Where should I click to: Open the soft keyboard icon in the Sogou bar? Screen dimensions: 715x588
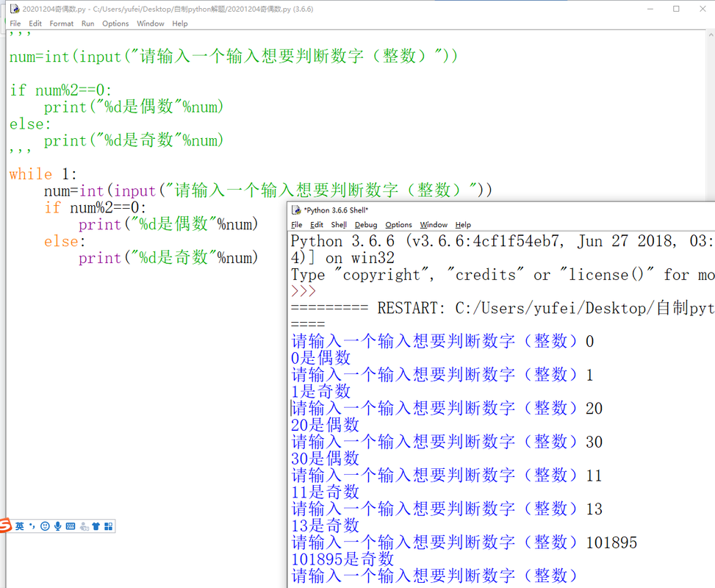pyautogui.click(x=71, y=526)
